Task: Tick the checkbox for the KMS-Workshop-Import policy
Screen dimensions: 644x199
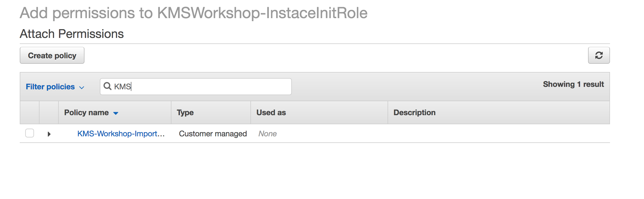Action: click(30, 133)
